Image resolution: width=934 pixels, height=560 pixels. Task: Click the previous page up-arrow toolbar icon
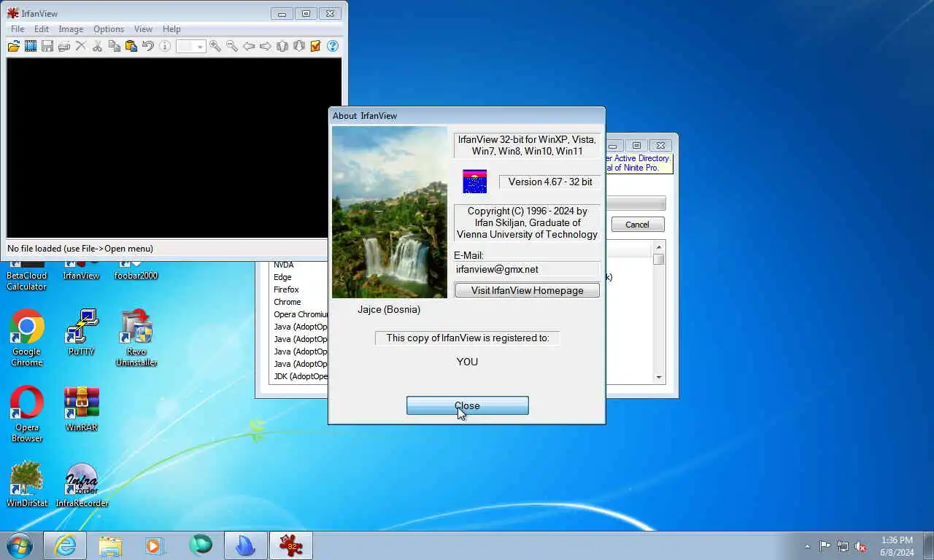click(282, 46)
